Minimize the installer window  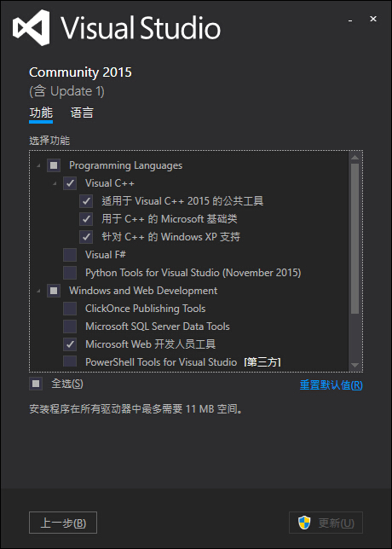click(350, 20)
